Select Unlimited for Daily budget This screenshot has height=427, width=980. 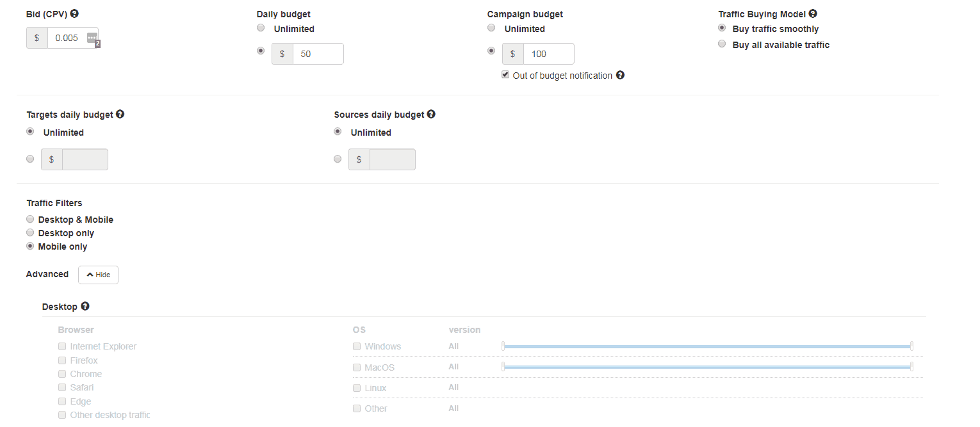click(261, 28)
